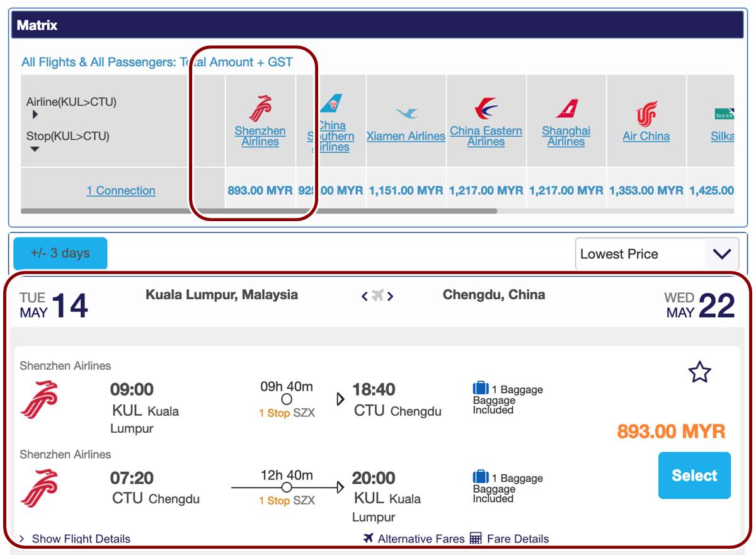This screenshot has width=756, height=555.
Task: Click the 1,151.00 MYR Xiamen Airlines price
Action: [x=406, y=190]
